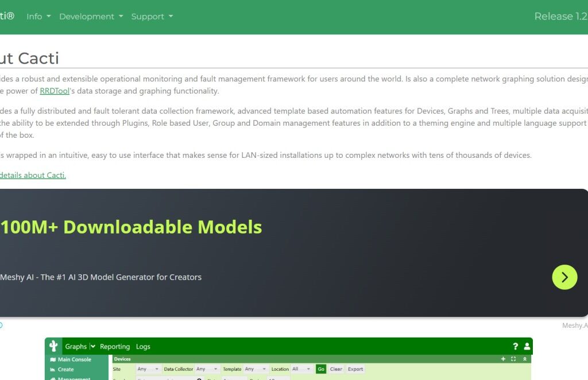Click the Clear button

[336, 369]
